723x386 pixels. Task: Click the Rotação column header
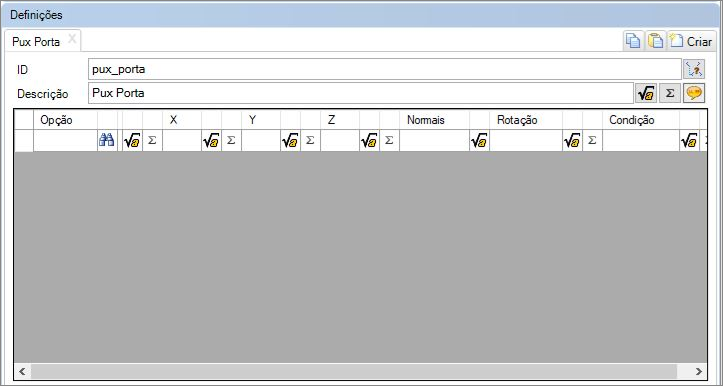[x=526, y=120]
